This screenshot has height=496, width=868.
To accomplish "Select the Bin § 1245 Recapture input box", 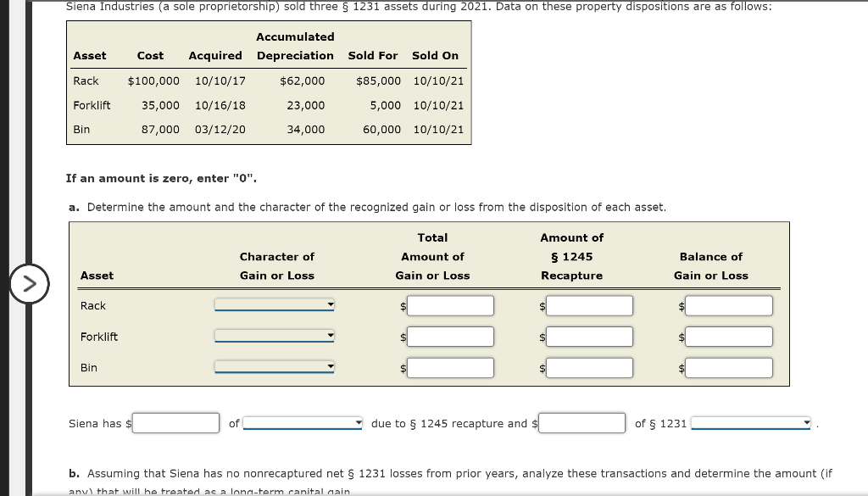I will tap(589, 367).
